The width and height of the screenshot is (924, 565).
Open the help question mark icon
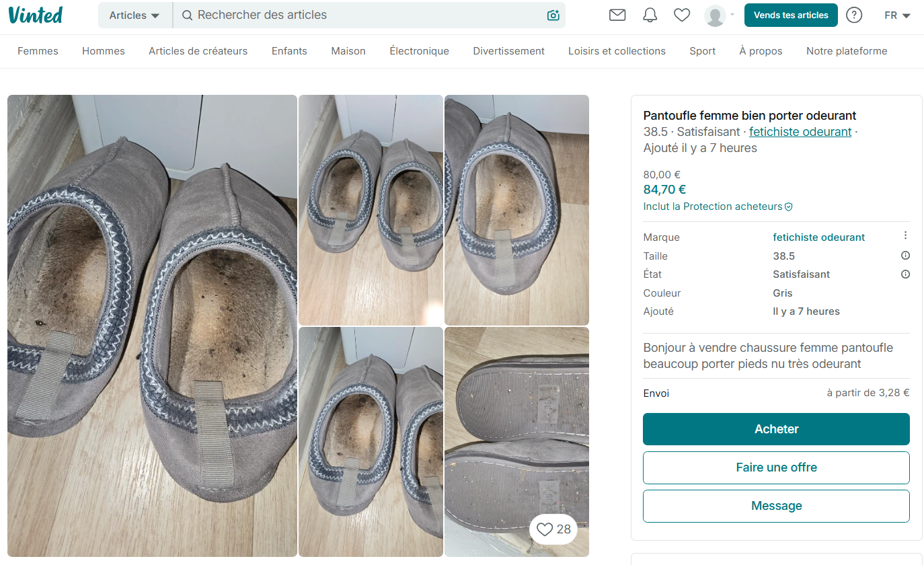coord(854,15)
